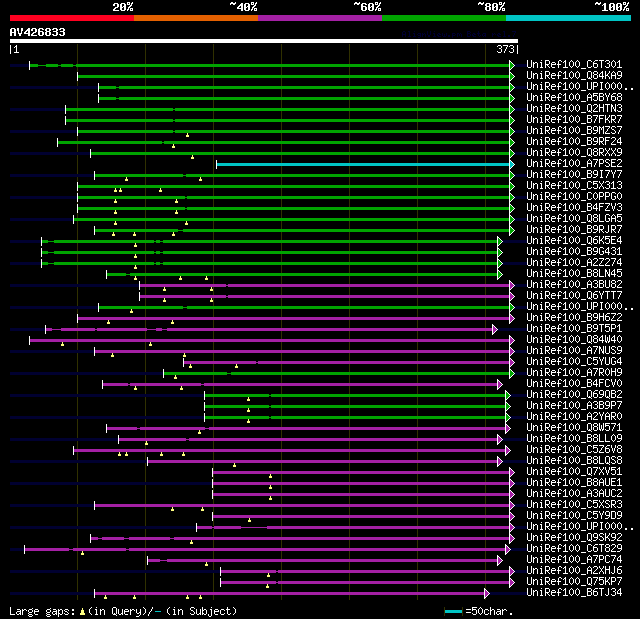Click the orange ~40% identity legend segment
Image resolution: width=640 pixels, height=619 pixels.
[196, 18]
